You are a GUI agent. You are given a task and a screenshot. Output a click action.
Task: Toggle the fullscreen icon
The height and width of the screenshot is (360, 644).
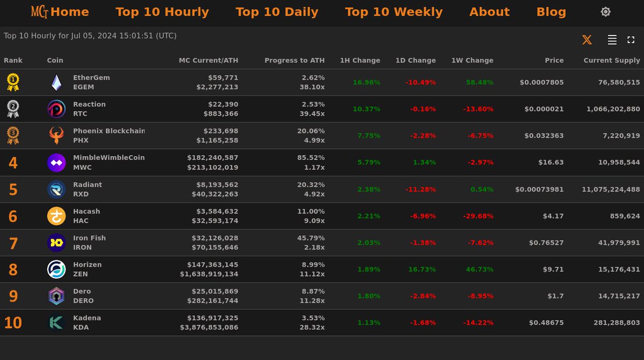coord(631,40)
